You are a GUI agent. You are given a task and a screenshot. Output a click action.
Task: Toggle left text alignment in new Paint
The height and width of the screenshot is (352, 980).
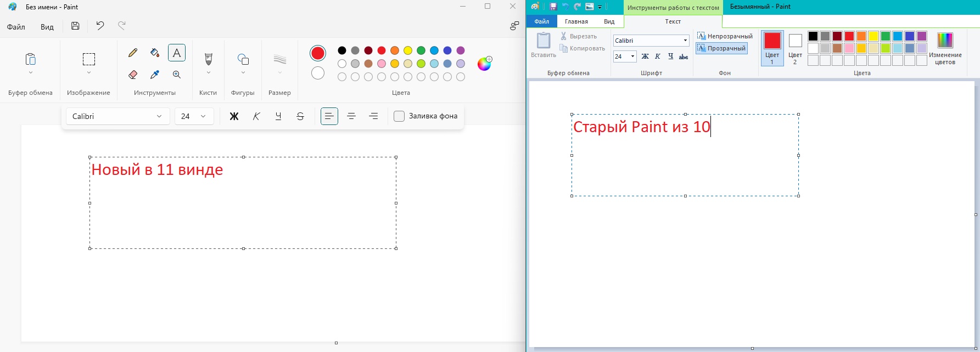(x=329, y=116)
